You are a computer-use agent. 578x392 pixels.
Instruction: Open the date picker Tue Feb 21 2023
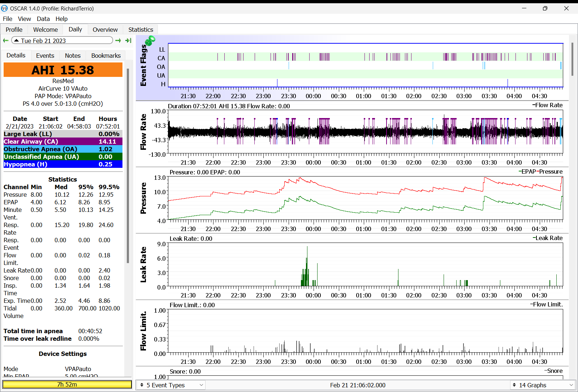pos(62,41)
